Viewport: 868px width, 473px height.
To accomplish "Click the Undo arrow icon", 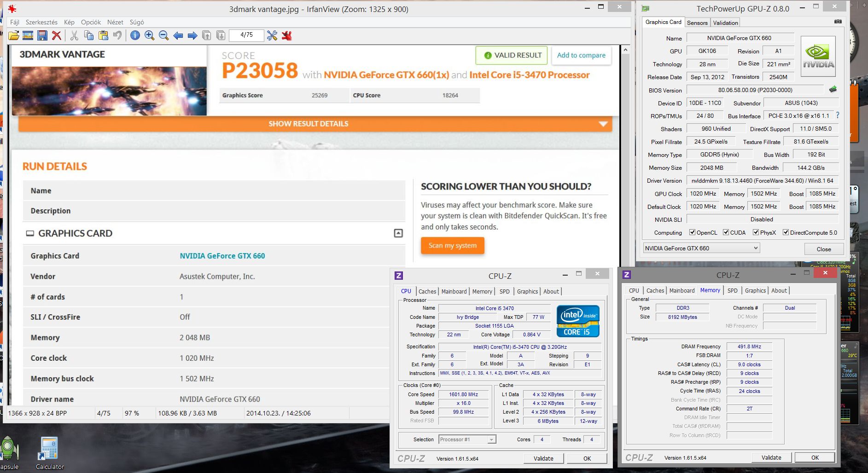I will (117, 35).
